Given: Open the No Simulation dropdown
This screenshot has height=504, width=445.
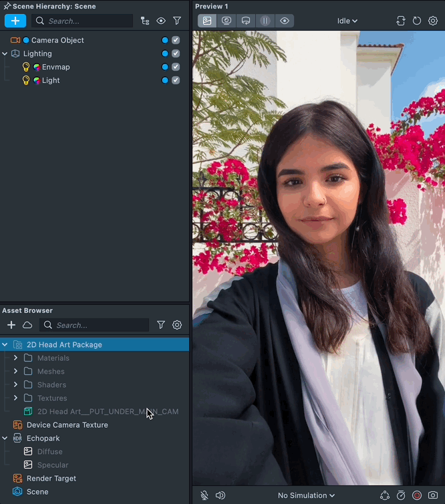Looking at the screenshot, I should 306,495.
